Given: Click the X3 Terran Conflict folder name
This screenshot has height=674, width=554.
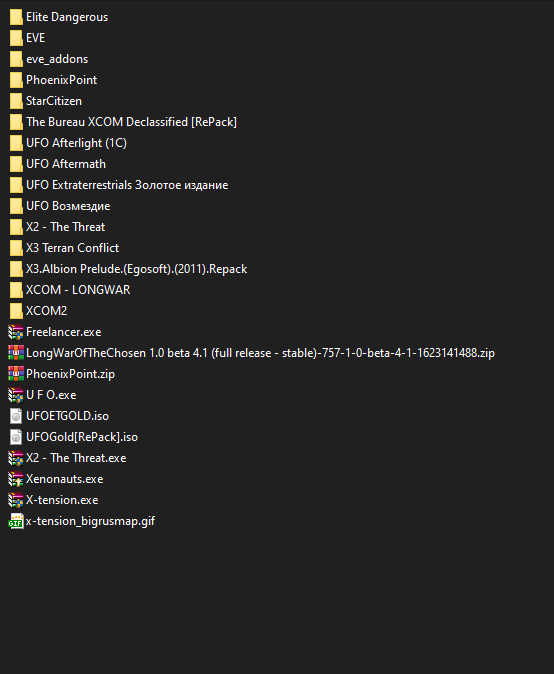Looking at the screenshot, I should [73, 248].
